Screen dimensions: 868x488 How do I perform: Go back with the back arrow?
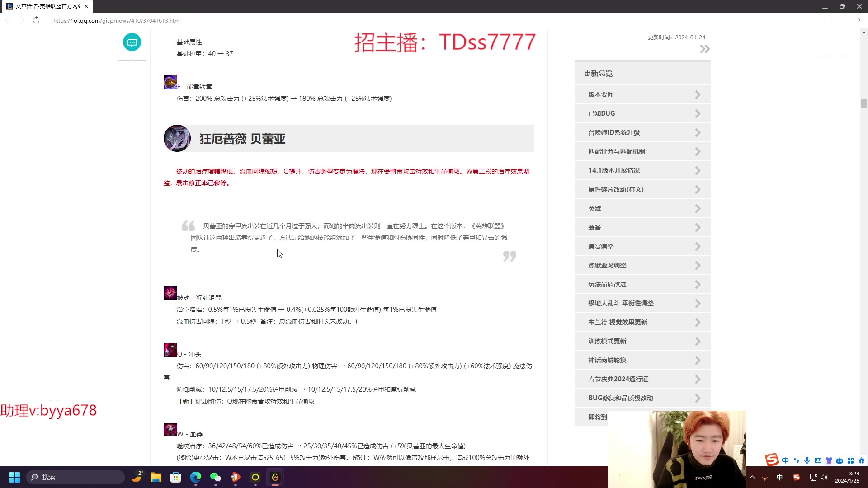tap(7, 20)
